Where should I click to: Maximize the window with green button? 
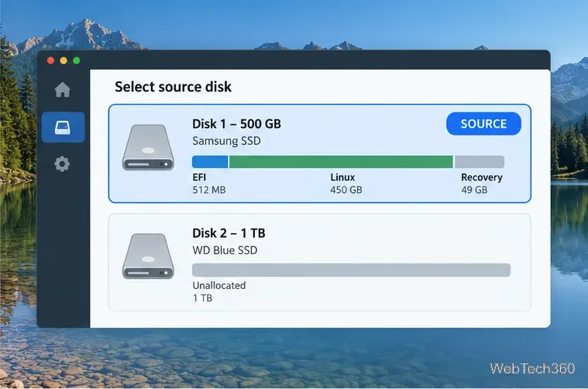(x=77, y=60)
